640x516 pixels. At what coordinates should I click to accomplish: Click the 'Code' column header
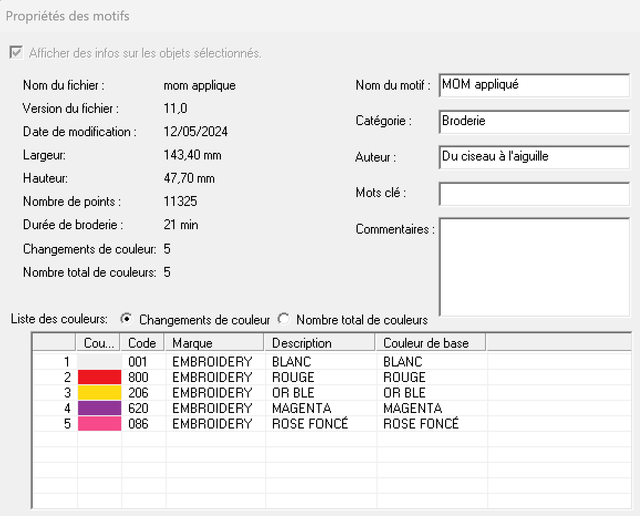[142, 343]
